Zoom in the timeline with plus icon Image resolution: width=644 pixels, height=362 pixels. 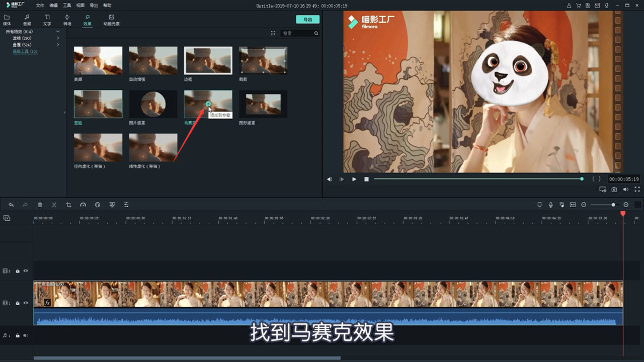(x=626, y=205)
